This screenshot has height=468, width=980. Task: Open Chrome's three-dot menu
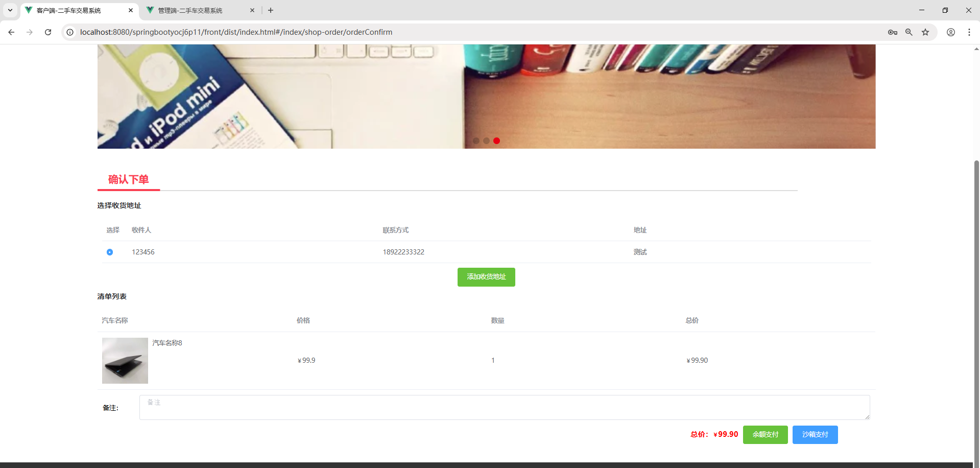(969, 32)
